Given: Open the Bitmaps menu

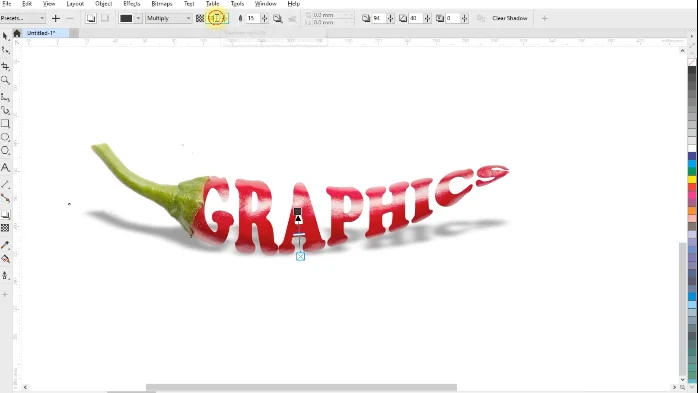Looking at the screenshot, I should (162, 4).
